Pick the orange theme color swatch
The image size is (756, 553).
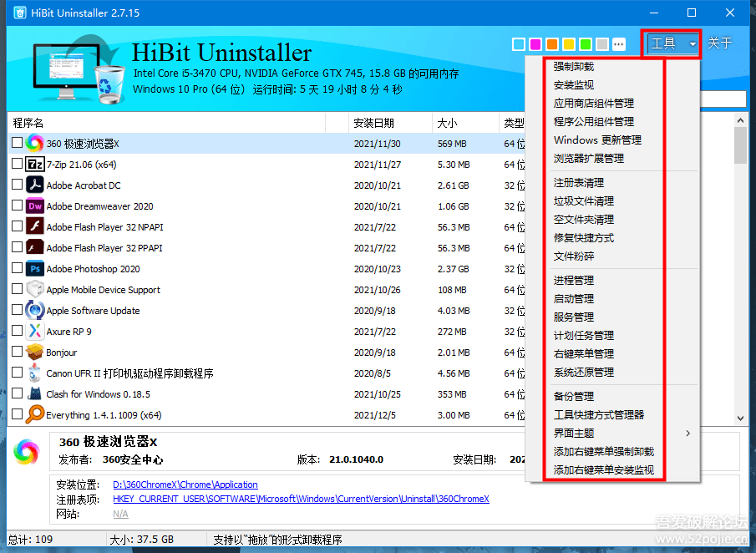pyautogui.click(x=552, y=44)
